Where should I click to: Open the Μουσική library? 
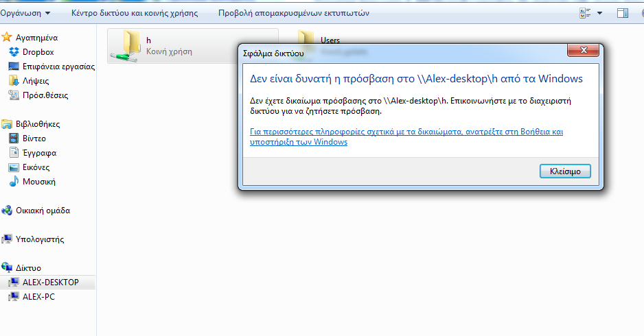coord(39,182)
